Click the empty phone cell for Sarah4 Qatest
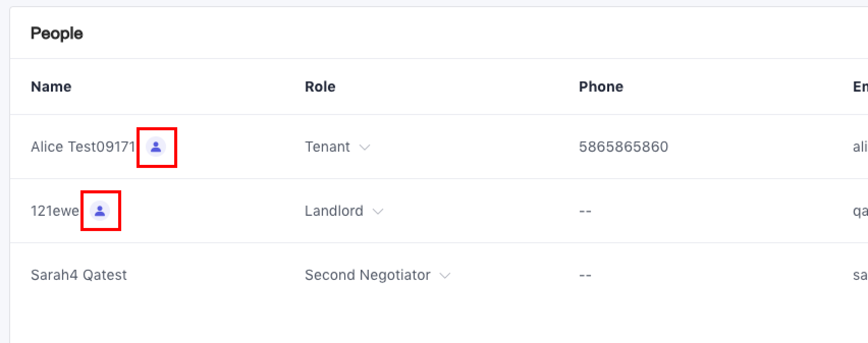The image size is (868, 343). click(585, 275)
